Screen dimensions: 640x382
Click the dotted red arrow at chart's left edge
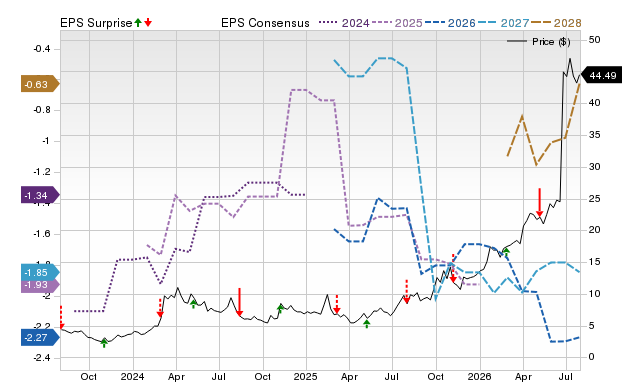pyautogui.click(x=62, y=317)
